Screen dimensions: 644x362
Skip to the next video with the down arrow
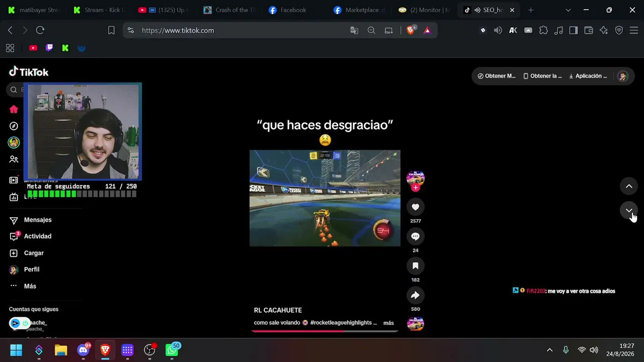click(629, 211)
